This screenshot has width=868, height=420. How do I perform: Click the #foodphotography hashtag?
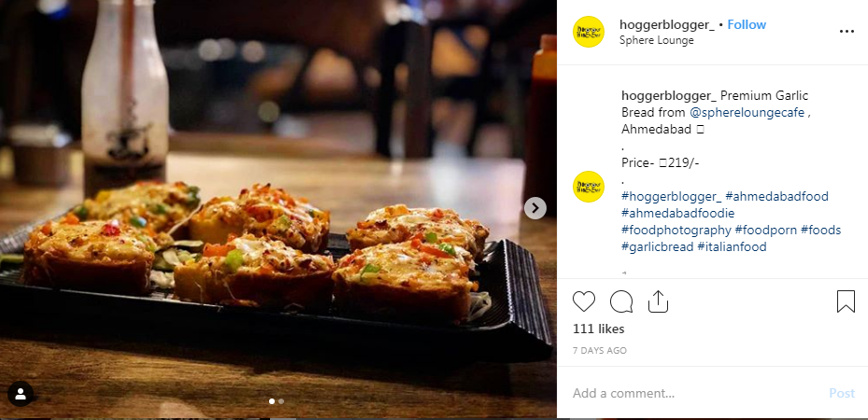(x=676, y=230)
